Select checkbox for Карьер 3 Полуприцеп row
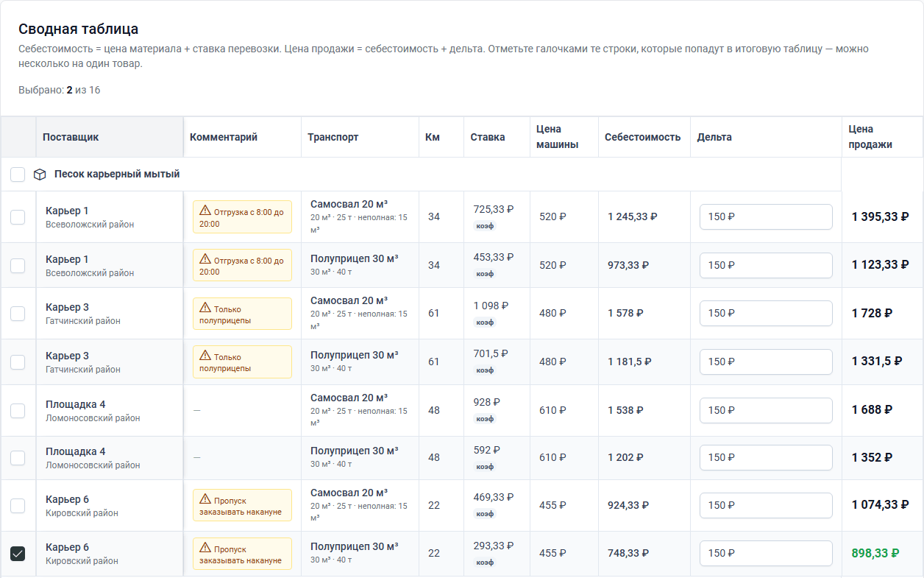 18,362
